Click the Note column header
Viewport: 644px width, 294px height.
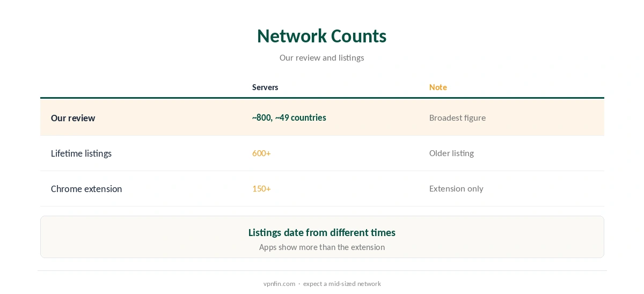coord(438,87)
